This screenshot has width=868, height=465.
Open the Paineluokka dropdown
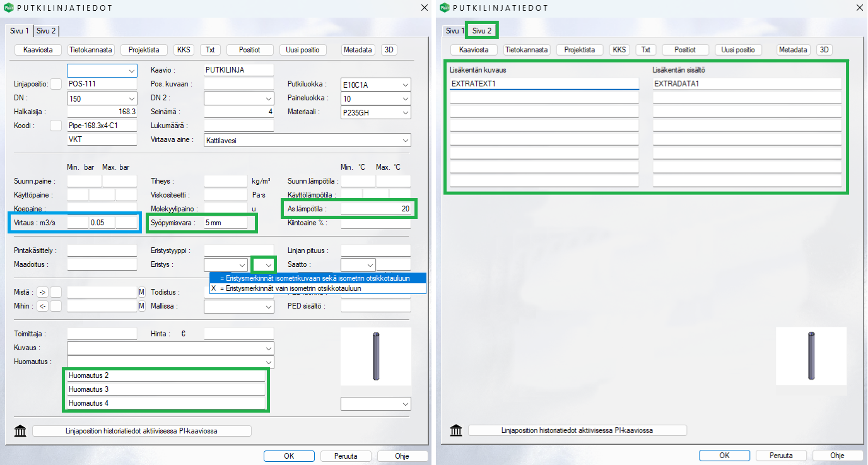[x=375, y=99]
